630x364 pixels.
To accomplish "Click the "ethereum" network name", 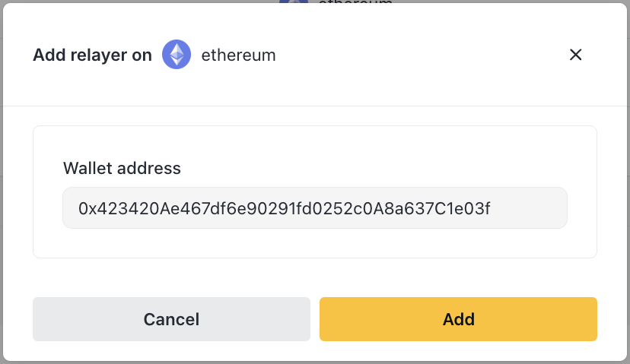I will tap(238, 55).
